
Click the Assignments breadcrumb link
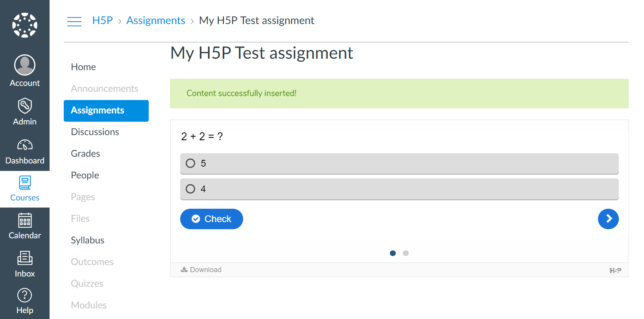click(x=156, y=20)
